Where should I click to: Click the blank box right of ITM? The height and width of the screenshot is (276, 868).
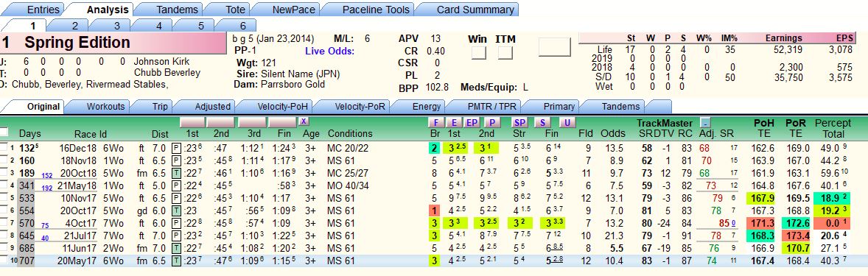pyautogui.click(x=554, y=47)
